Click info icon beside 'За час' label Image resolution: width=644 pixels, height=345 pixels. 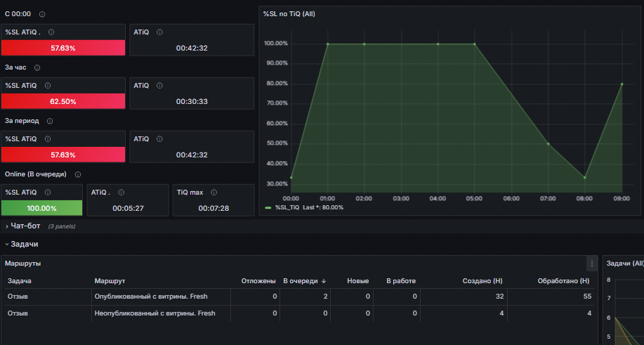(37, 67)
